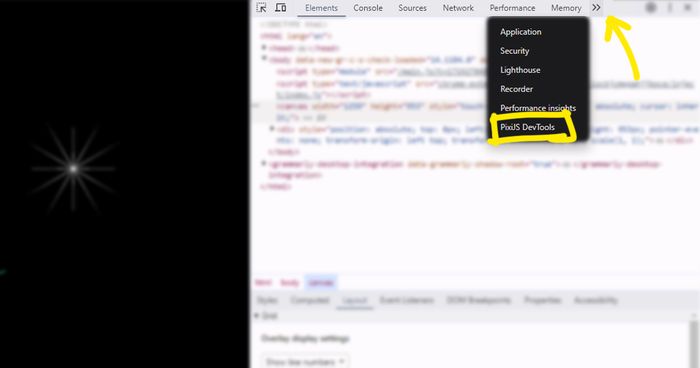Switch to the Styles pane tab

coord(267,300)
